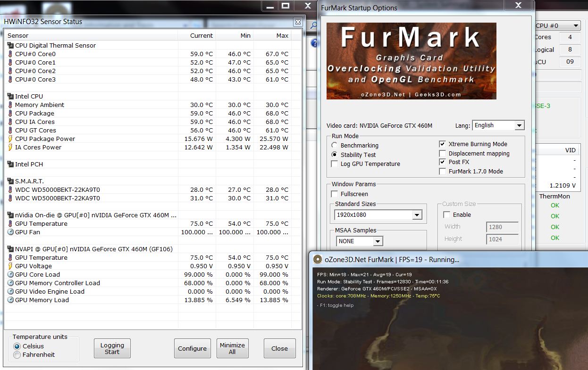
Task: Click the F1: toggle help text
Action: [x=335, y=305]
